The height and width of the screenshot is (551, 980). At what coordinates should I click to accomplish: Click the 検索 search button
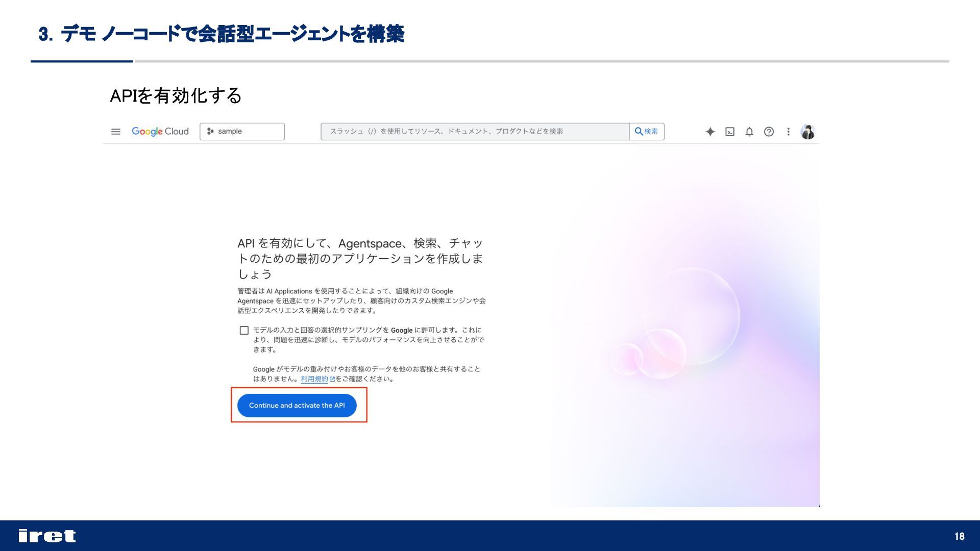click(647, 132)
